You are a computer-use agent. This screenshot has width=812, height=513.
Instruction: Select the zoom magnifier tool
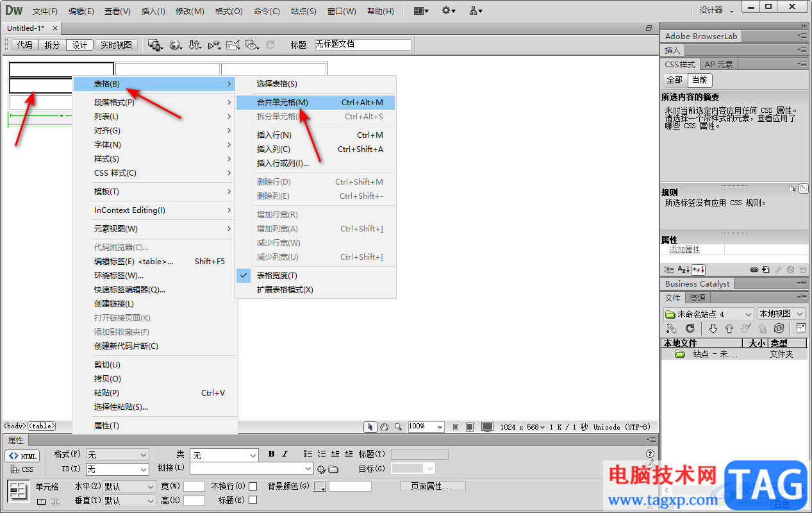point(399,426)
